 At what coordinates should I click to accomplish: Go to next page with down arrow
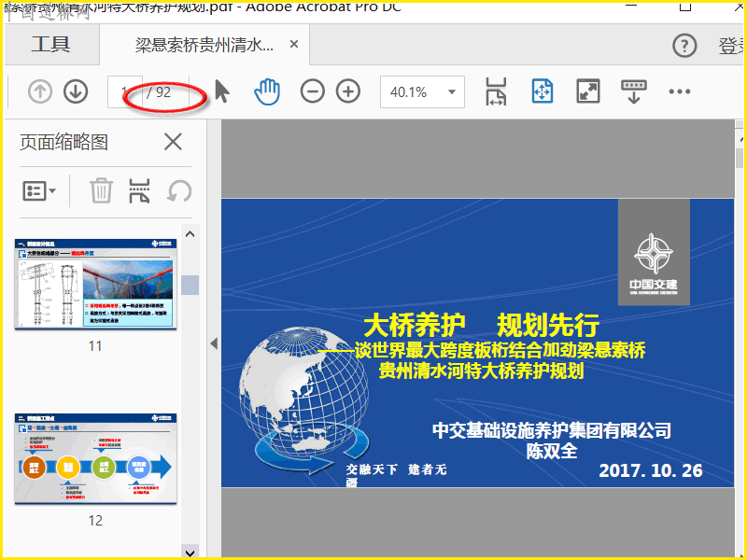76,91
